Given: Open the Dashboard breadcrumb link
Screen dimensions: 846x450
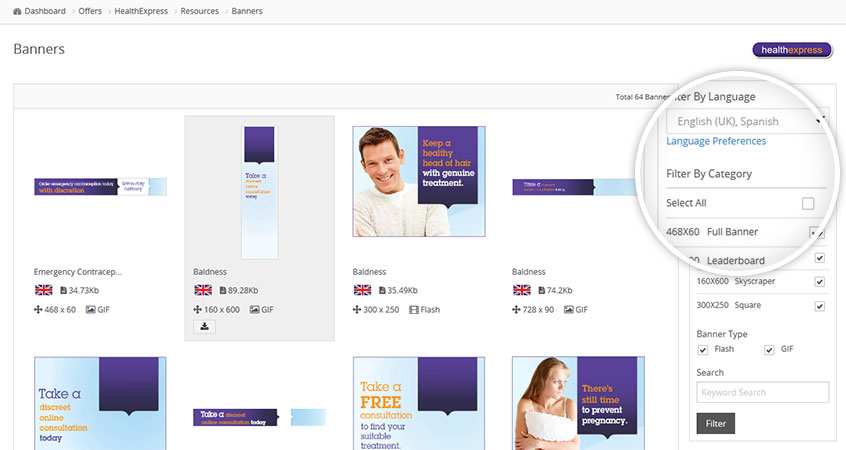Looking at the screenshot, I should click(x=45, y=11).
